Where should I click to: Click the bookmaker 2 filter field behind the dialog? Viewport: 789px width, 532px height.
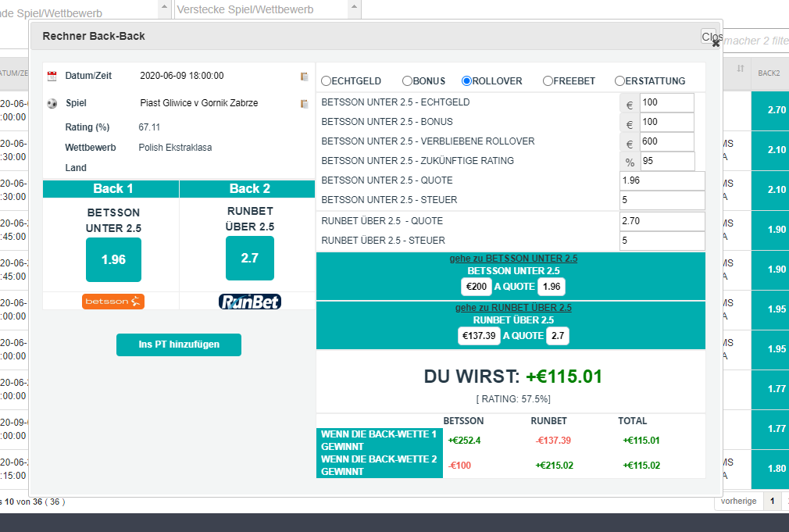(x=755, y=41)
